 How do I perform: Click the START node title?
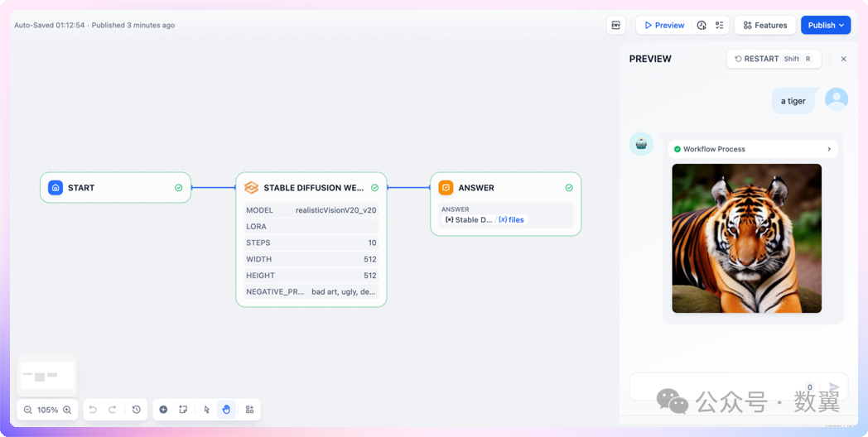[x=81, y=188]
